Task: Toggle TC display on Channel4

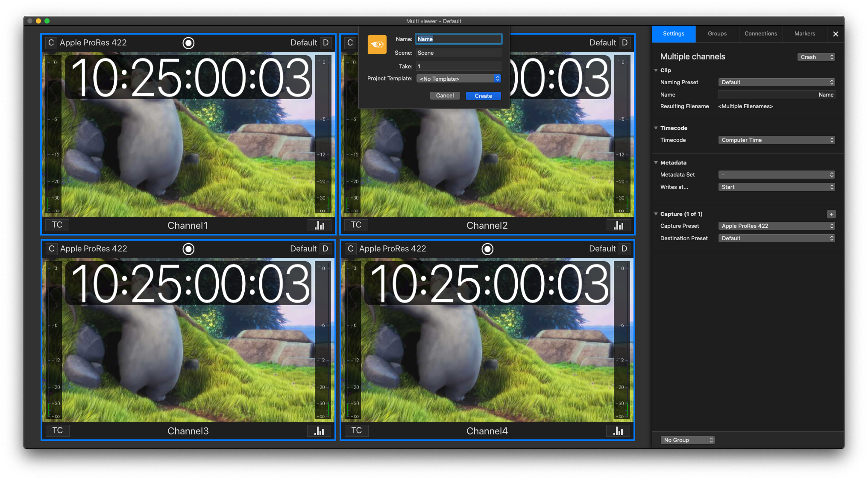Action: pos(357,430)
